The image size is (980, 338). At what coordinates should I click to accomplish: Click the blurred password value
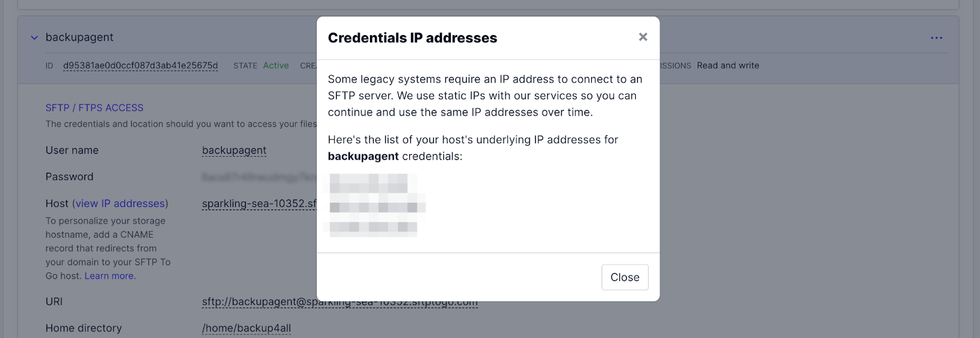(x=258, y=177)
